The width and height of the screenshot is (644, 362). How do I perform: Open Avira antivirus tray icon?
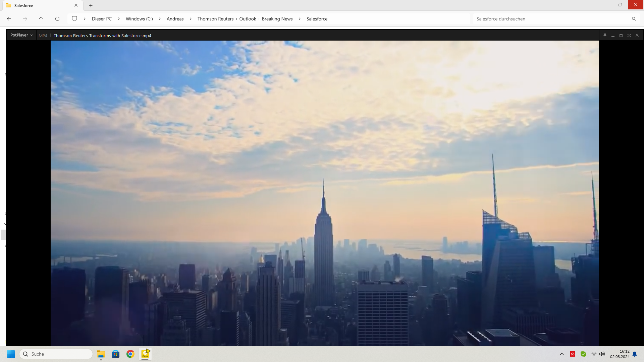(573, 354)
